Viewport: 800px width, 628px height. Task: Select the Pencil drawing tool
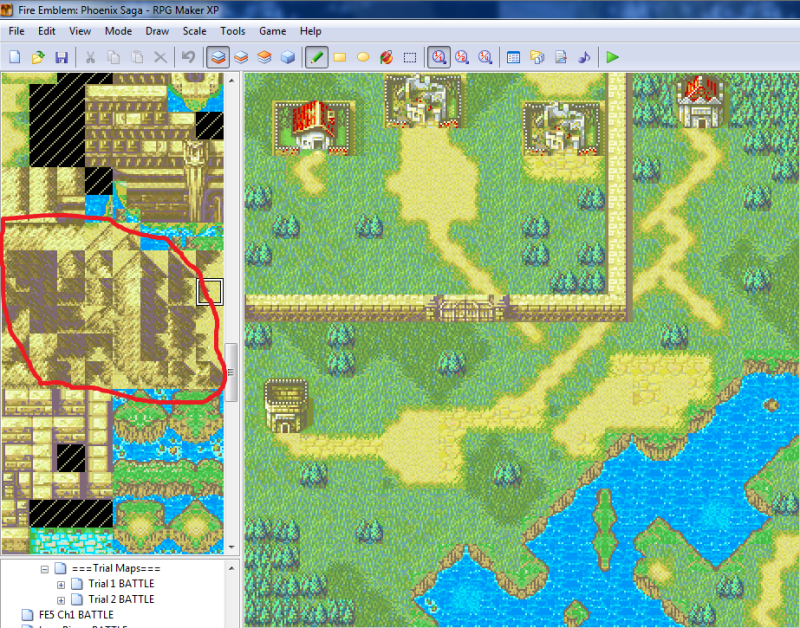[316, 57]
